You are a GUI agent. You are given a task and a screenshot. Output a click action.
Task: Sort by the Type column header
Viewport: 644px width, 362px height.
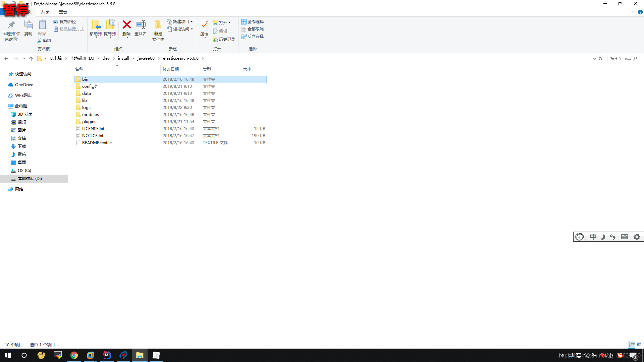[221, 69]
